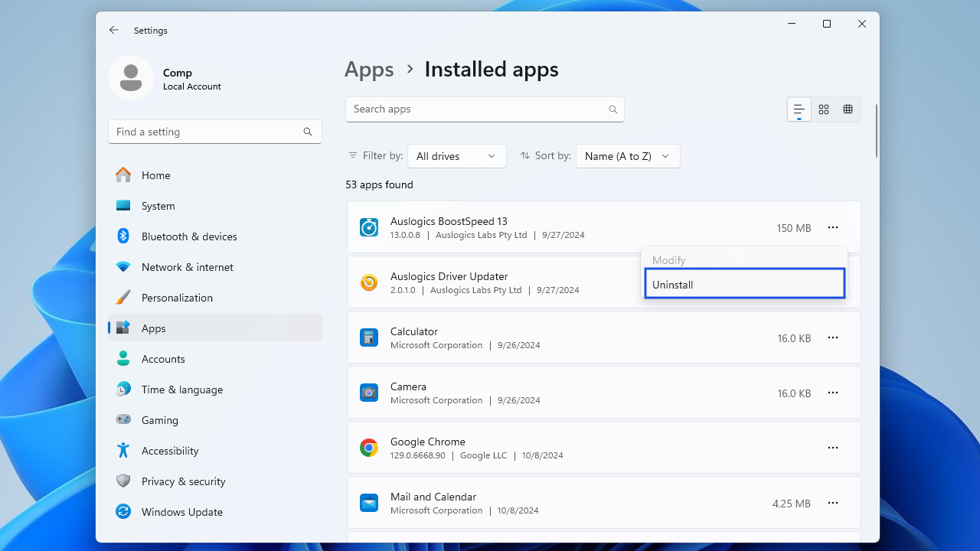Open the Sort by Name (A to Z) dropdown

[x=628, y=156]
